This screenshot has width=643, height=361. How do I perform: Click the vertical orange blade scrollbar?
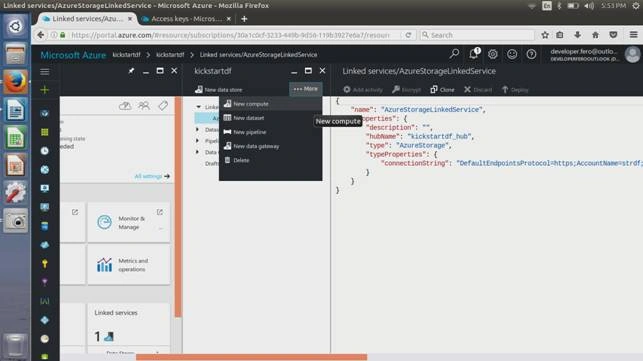[x=178, y=207]
